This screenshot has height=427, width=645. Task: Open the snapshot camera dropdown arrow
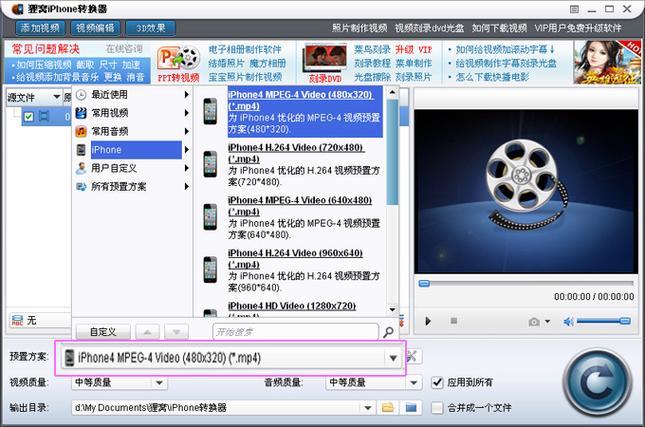(x=548, y=321)
